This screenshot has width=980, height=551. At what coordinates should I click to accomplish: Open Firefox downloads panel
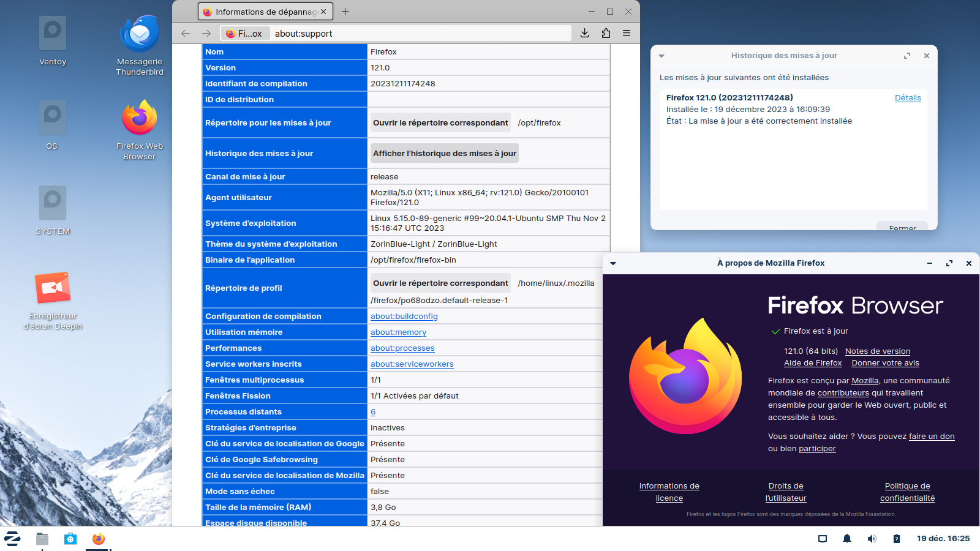pyautogui.click(x=585, y=34)
